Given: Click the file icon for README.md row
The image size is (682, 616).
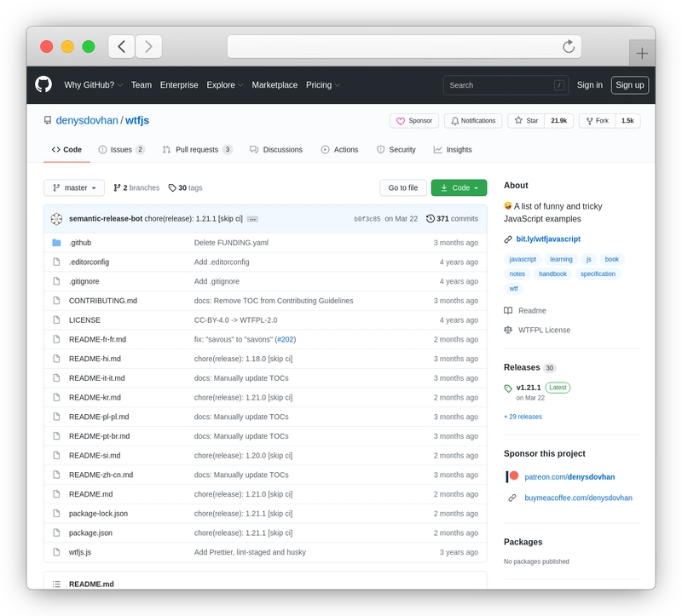Looking at the screenshot, I should [x=56, y=494].
